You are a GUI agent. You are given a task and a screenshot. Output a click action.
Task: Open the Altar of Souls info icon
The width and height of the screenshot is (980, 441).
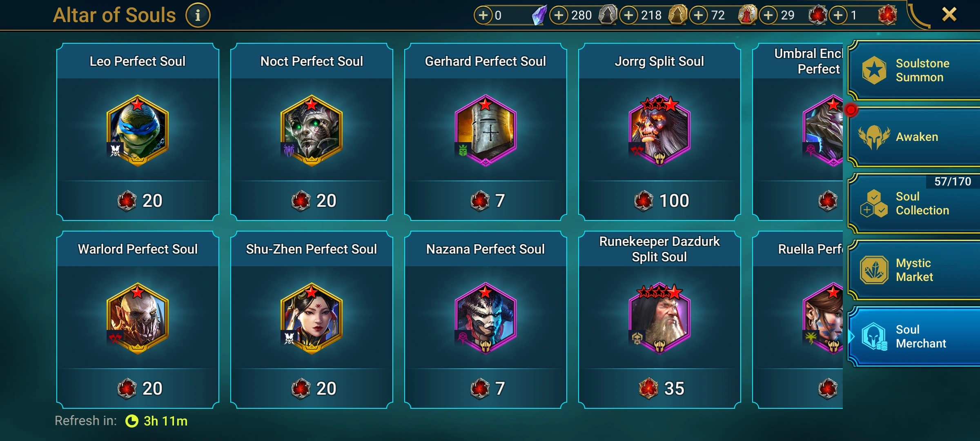point(198,16)
